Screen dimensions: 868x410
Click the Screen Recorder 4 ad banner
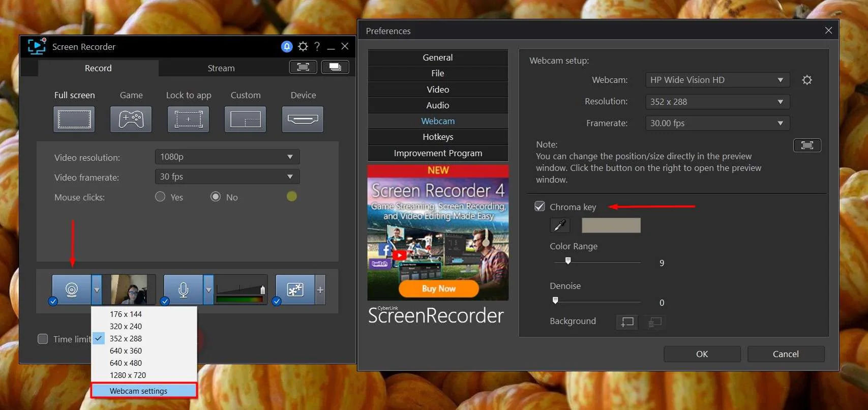click(x=438, y=232)
